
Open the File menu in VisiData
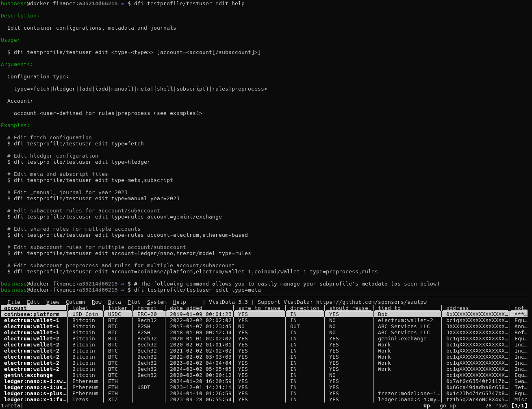pyautogui.click(x=13, y=302)
